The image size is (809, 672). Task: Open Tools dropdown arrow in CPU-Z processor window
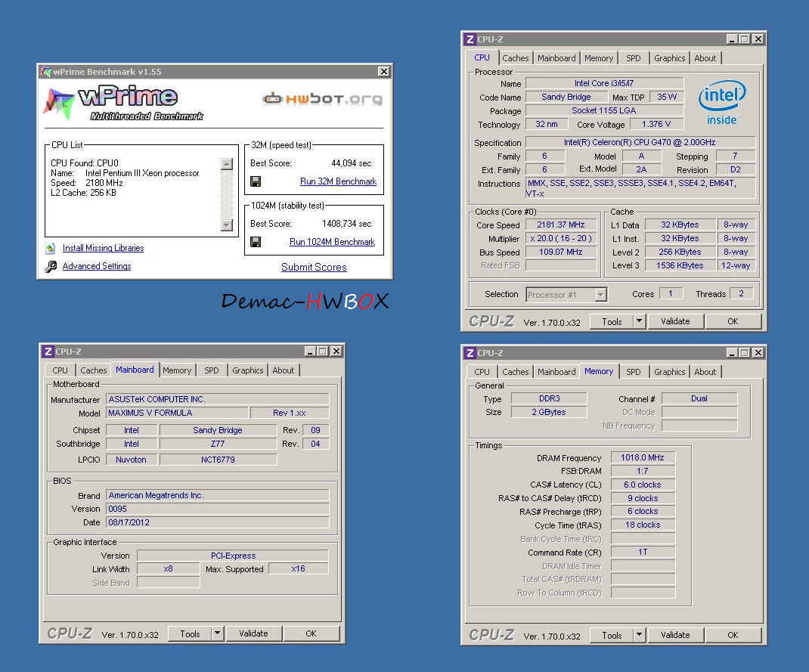639,321
